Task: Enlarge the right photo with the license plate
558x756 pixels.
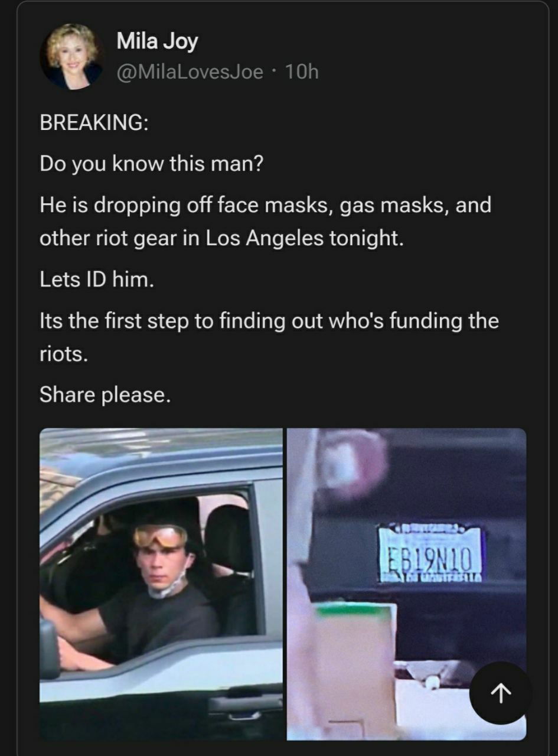Action: [x=406, y=584]
